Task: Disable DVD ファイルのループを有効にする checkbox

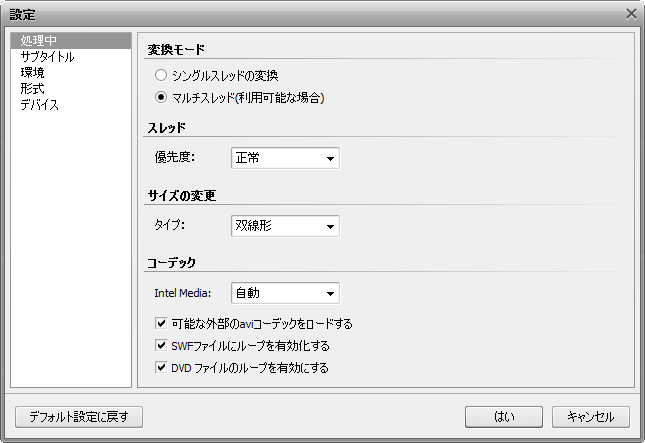Action: 161,367
